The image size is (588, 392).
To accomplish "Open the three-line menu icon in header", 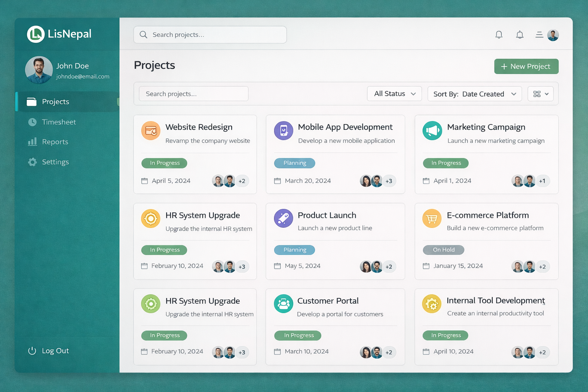I will coord(539,35).
